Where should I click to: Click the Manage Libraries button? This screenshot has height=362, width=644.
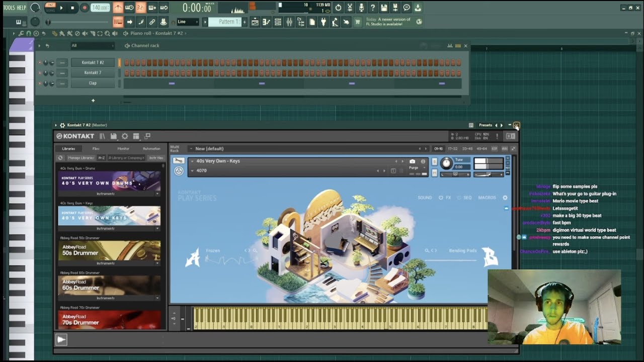coord(81,158)
